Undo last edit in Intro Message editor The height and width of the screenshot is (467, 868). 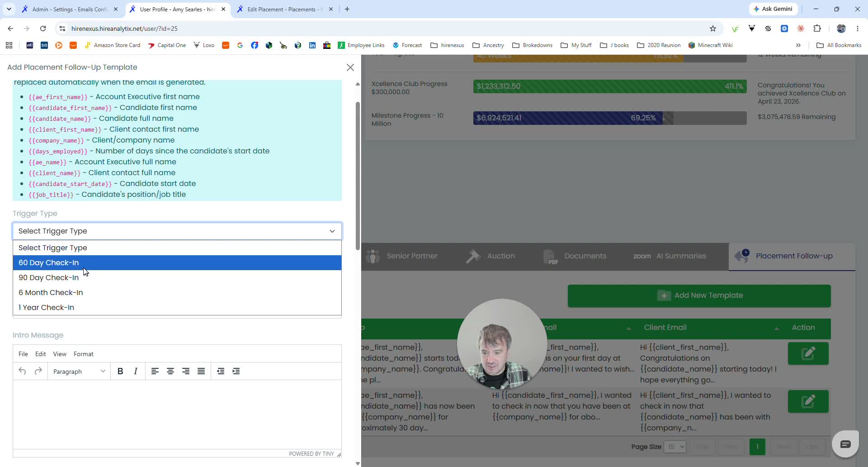point(22,371)
